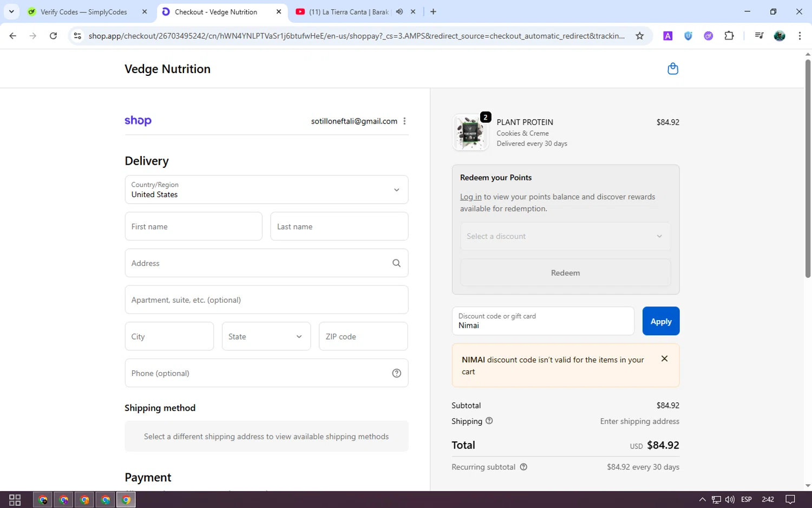
Task: Open the media control icon
Action: point(759,36)
